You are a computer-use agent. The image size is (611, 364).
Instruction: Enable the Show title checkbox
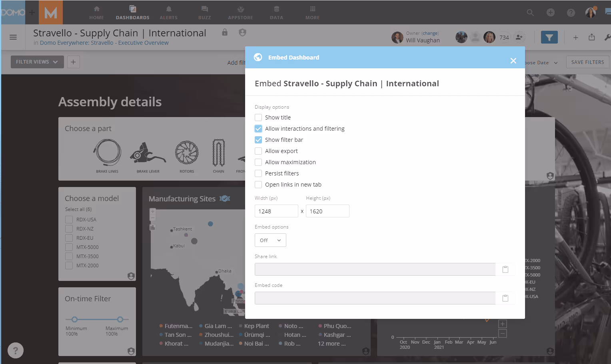[258, 117]
